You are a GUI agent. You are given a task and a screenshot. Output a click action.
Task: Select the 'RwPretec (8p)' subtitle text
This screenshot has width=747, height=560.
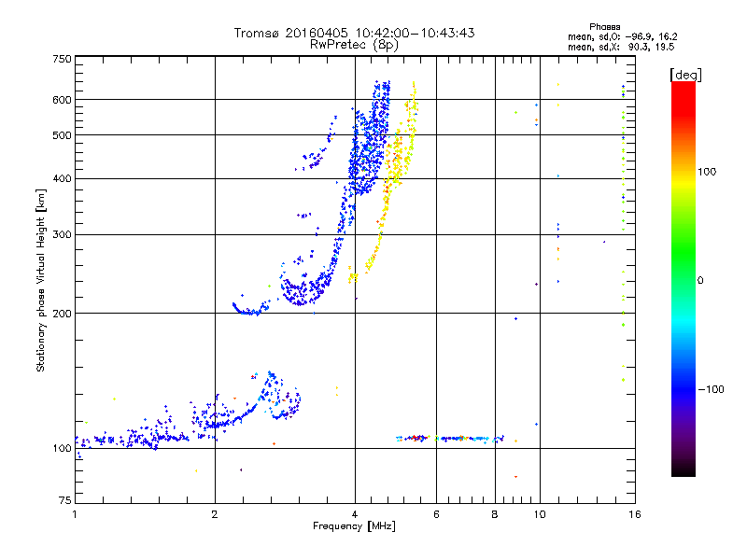(354, 45)
